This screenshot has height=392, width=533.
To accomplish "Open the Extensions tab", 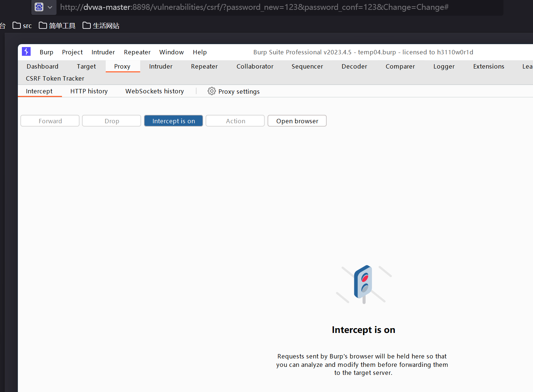I will pos(489,66).
